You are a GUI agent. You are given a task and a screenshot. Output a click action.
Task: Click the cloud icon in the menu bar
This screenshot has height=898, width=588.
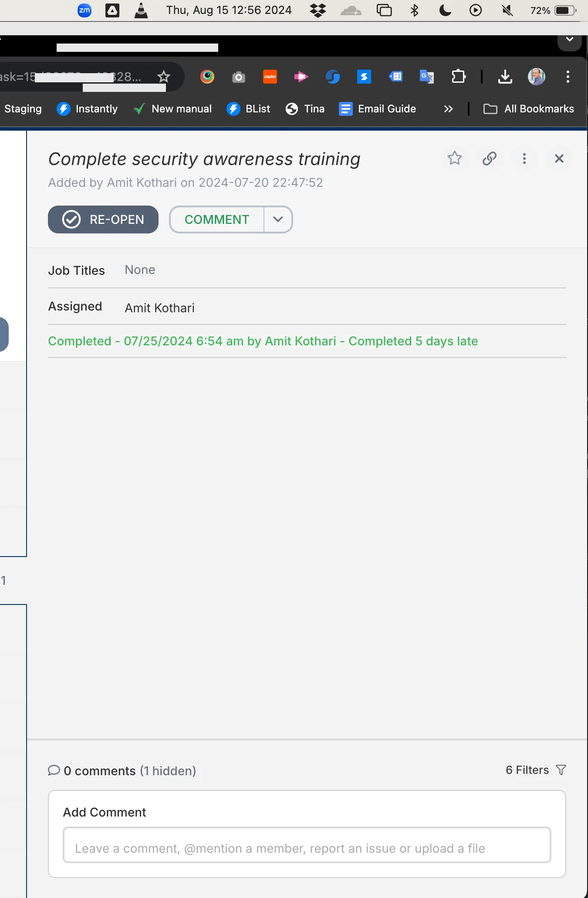point(351,10)
